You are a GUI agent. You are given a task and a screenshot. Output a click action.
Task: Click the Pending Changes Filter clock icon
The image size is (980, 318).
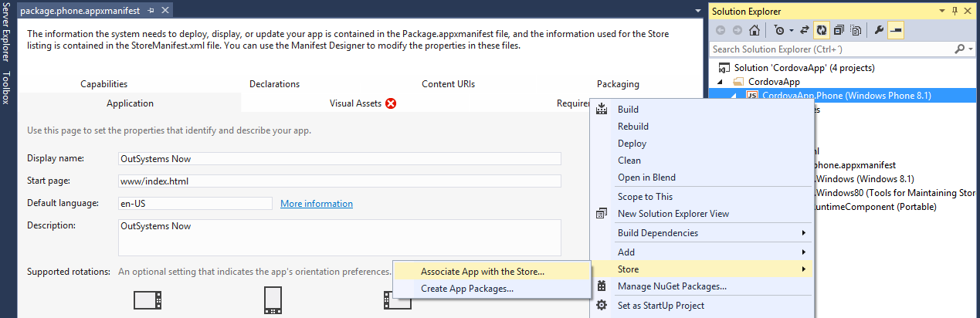tap(779, 31)
